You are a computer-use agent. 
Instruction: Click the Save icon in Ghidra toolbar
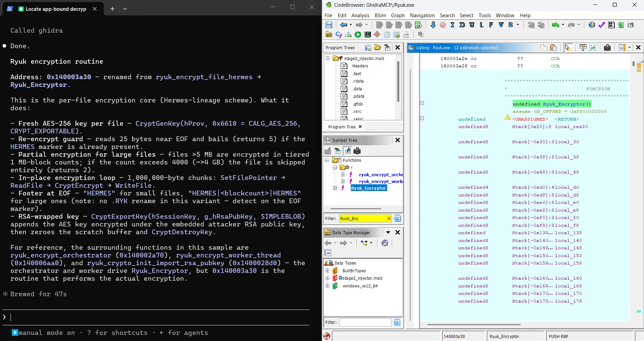pyautogui.click(x=329, y=25)
